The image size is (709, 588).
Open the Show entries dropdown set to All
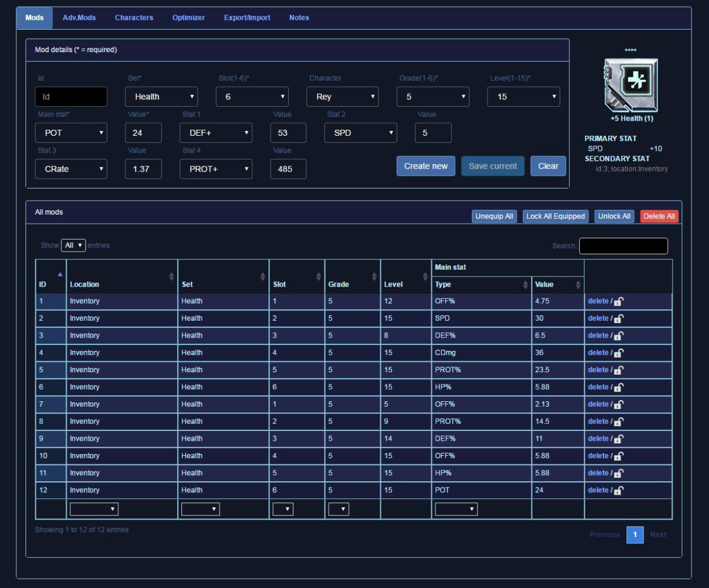pyautogui.click(x=73, y=245)
